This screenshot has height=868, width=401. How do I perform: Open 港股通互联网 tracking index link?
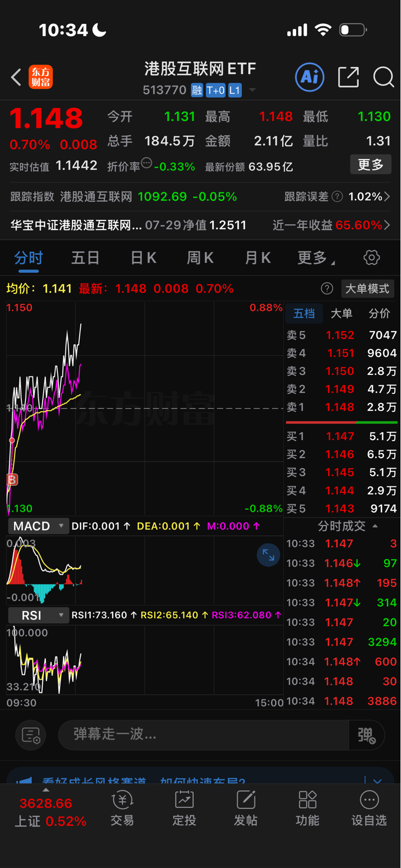click(96, 197)
